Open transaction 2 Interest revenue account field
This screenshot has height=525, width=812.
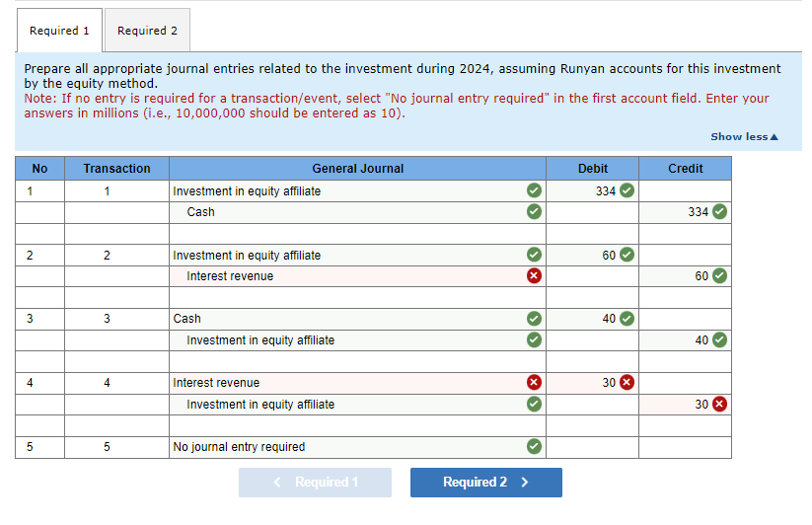(357, 276)
